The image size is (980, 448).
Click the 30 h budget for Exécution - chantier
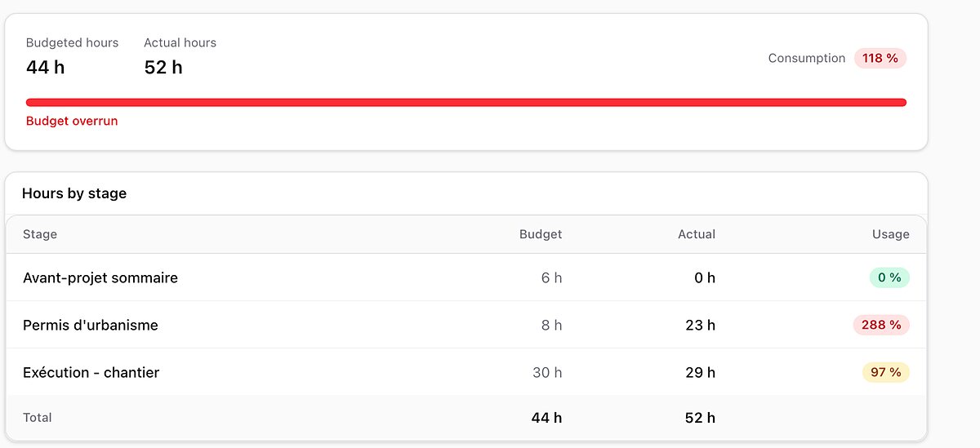(x=547, y=372)
